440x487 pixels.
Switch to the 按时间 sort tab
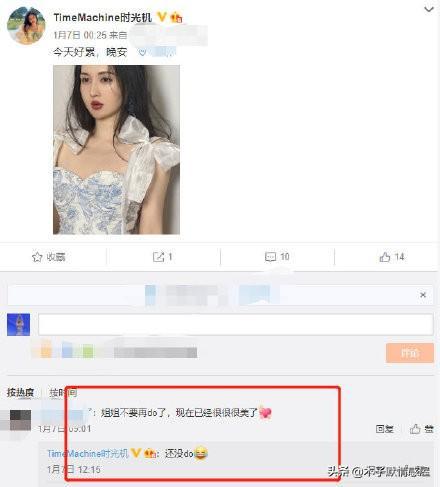pyautogui.click(x=63, y=392)
